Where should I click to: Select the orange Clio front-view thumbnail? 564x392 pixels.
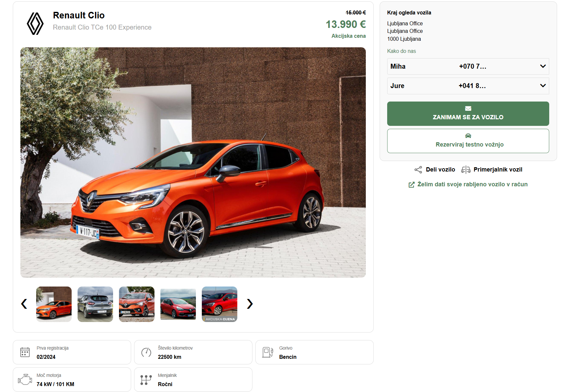pos(137,304)
